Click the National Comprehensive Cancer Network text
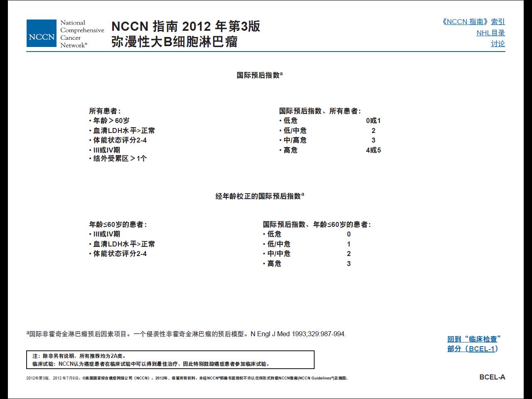 82,34
